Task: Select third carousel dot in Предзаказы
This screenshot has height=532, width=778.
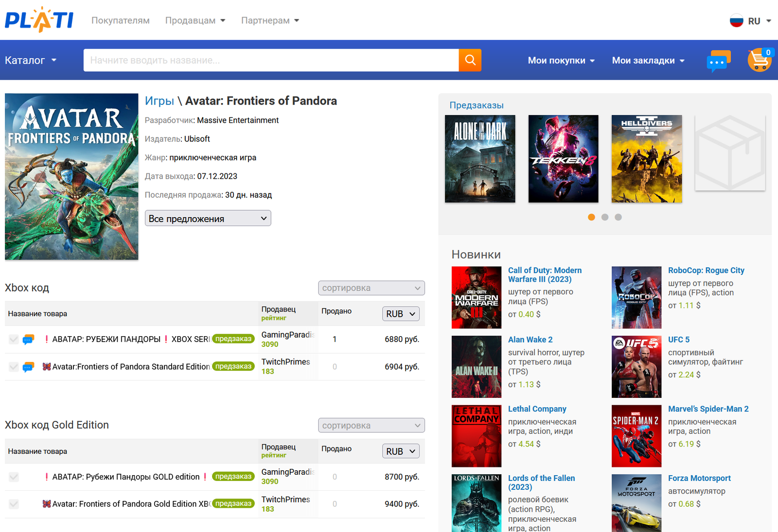Action: click(x=618, y=217)
